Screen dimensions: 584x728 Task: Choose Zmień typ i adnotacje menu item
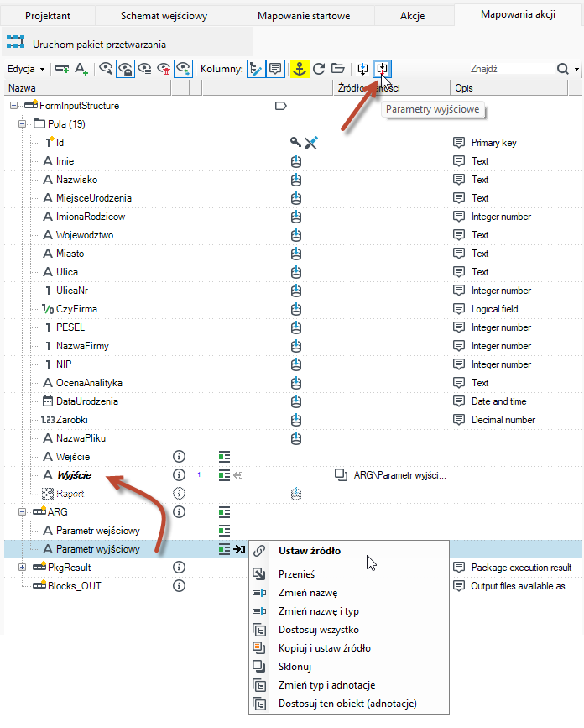click(349, 685)
